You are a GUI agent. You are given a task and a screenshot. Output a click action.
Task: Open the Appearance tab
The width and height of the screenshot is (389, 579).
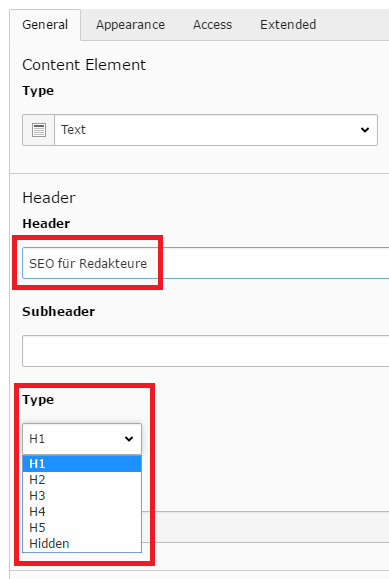pos(130,25)
